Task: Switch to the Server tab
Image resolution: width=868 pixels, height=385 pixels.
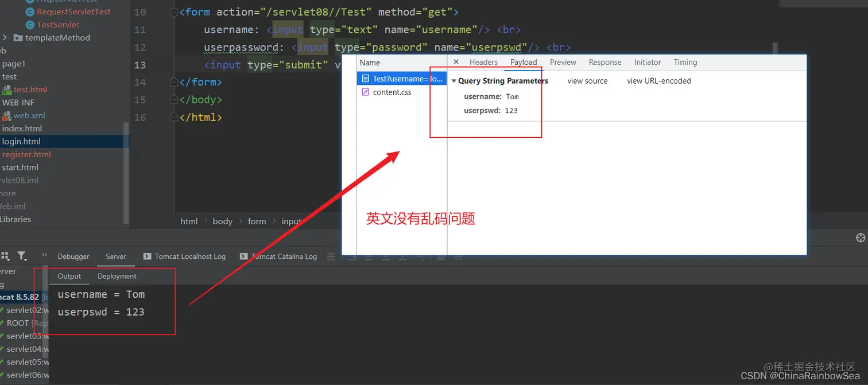Action: (x=115, y=256)
